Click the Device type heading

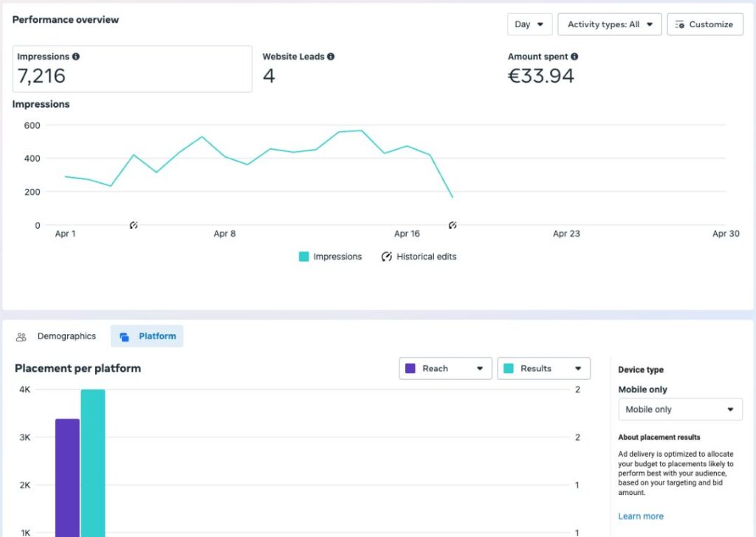[x=641, y=370]
